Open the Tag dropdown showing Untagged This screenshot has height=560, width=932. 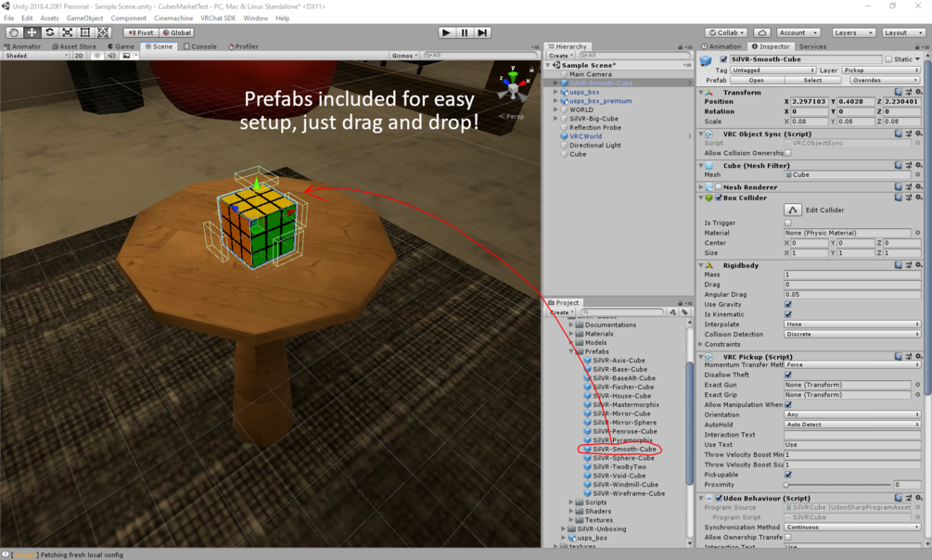[772, 70]
